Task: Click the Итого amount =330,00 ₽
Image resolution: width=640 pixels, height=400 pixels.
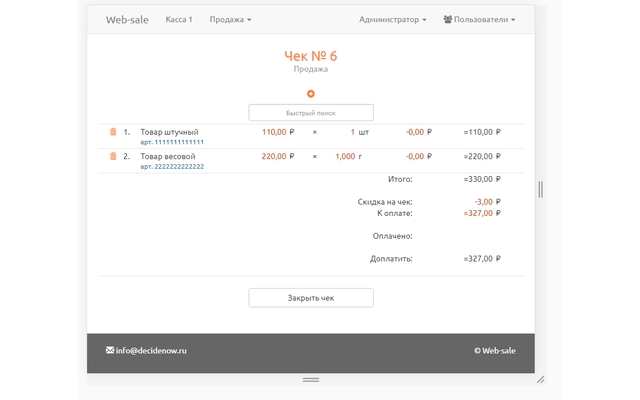Action: tap(482, 179)
